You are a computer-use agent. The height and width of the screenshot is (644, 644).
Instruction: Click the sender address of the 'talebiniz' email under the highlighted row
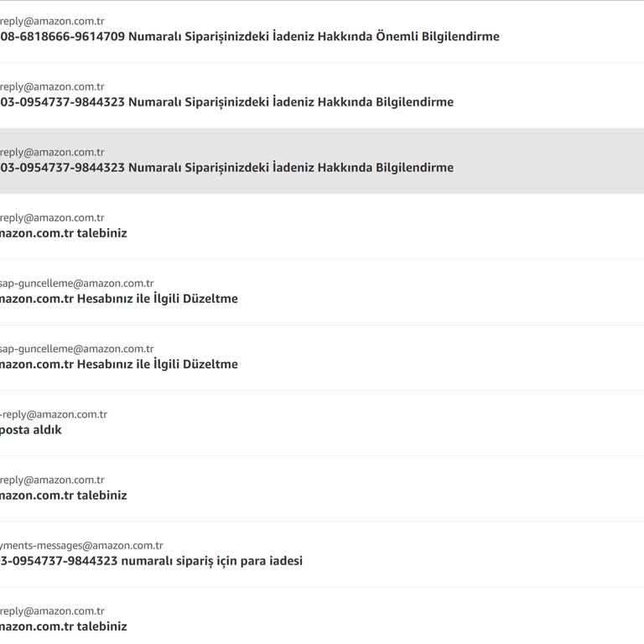click(x=52, y=218)
